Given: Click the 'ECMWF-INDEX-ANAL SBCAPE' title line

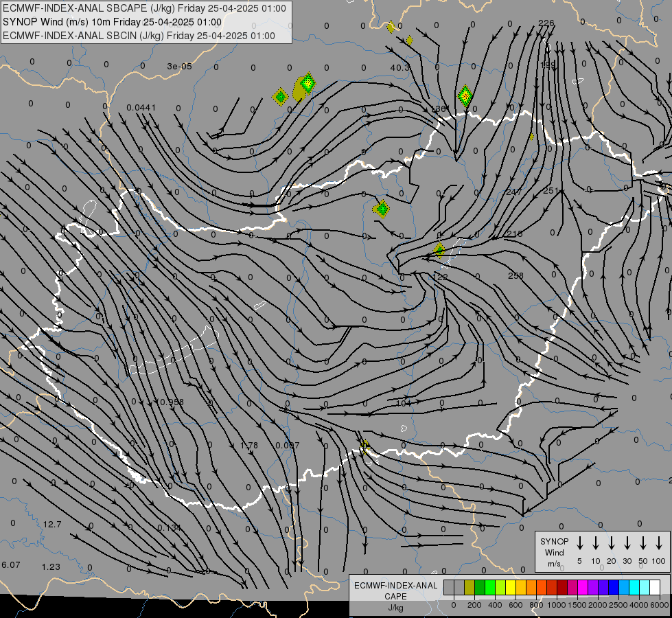Looking at the screenshot, I should click(x=144, y=8).
